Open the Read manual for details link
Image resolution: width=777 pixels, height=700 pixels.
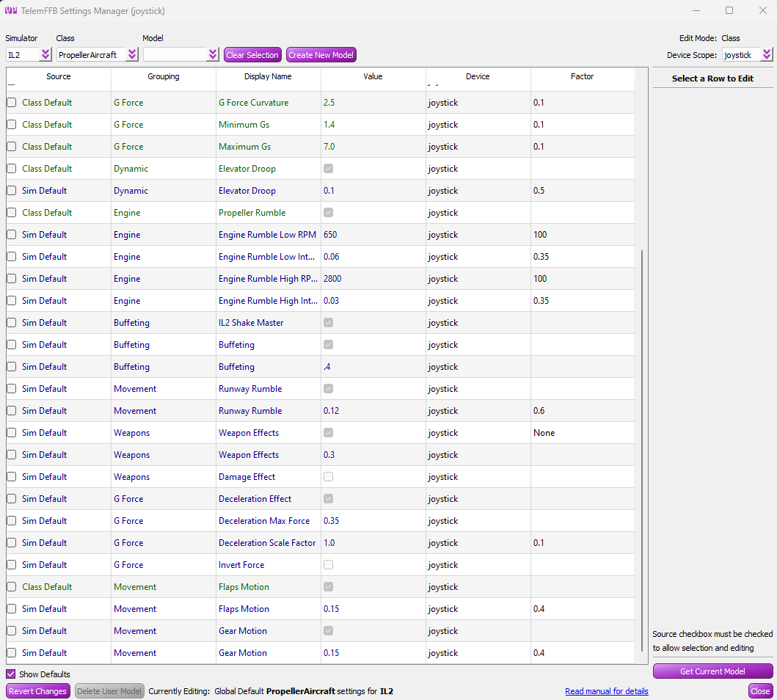(x=606, y=691)
